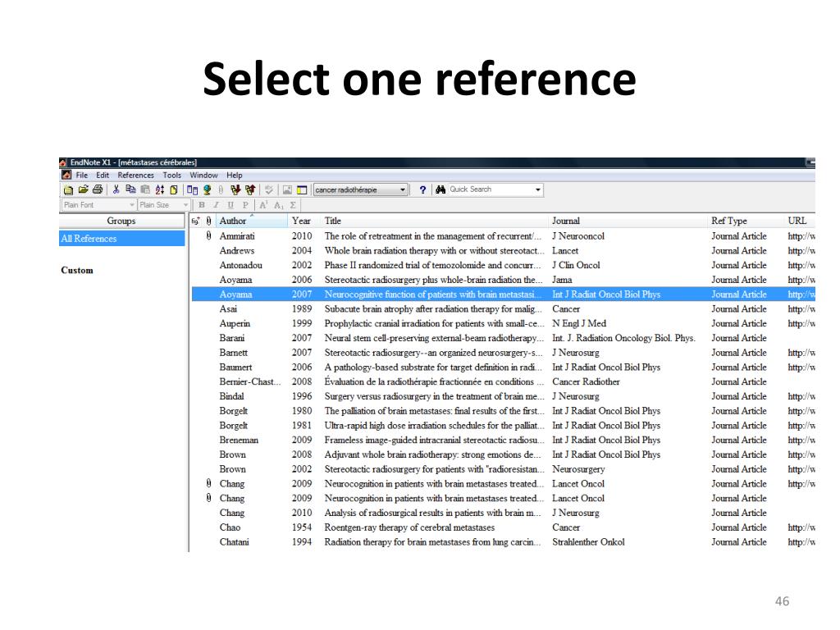Screen dimensions: 840x630
Task: Select the Chao 1954 reference
Action: tap(503, 527)
